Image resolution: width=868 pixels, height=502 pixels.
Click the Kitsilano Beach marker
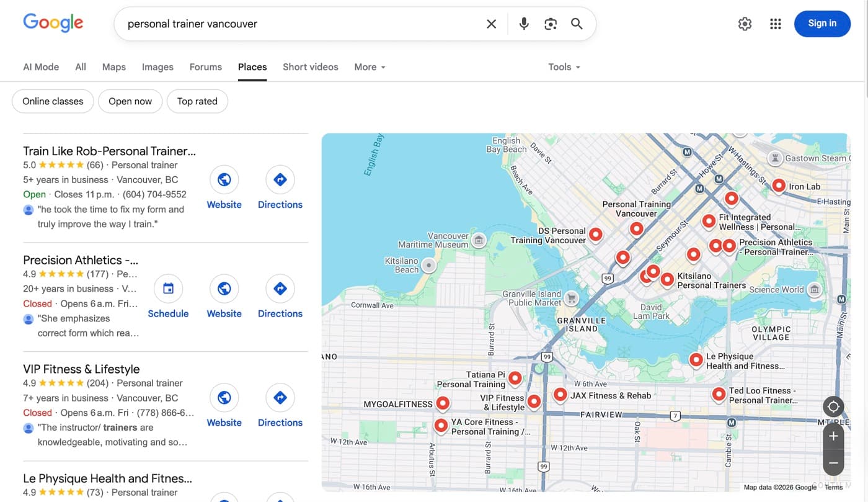[x=428, y=266]
